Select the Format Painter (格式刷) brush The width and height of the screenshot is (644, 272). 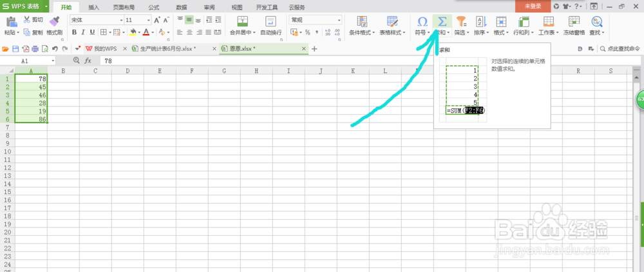(x=54, y=21)
